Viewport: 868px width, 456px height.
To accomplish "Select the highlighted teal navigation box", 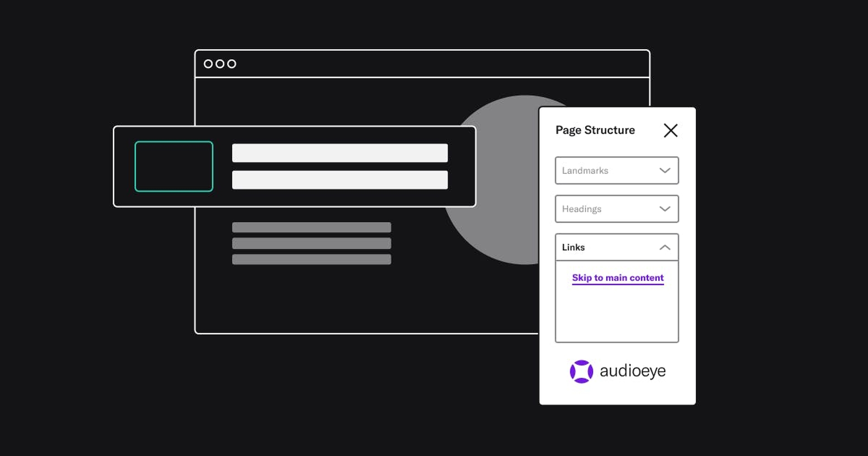I will click(x=174, y=166).
